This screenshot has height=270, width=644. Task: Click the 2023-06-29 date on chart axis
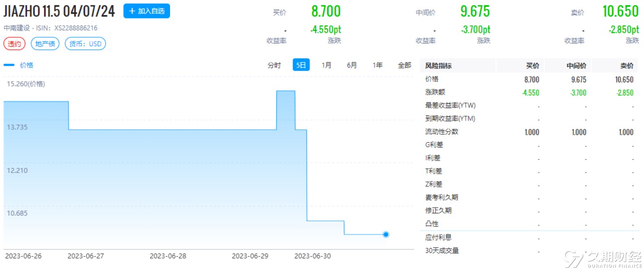pos(250,256)
